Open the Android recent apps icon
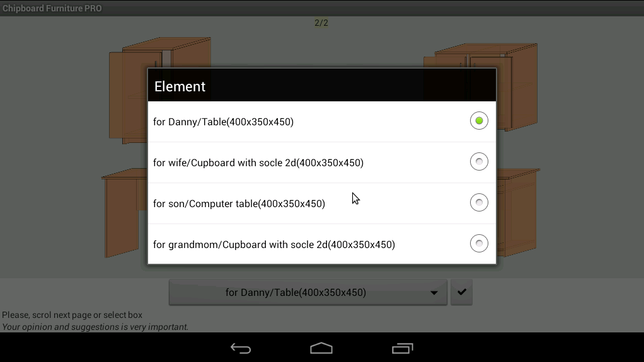The height and width of the screenshot is (362, 644). click(x=403, y=348)
